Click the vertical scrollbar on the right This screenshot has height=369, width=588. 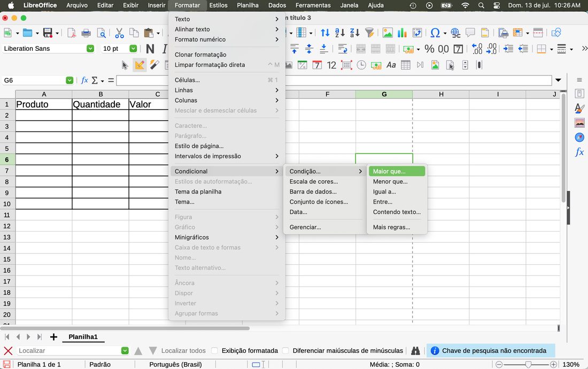point(563,148)
